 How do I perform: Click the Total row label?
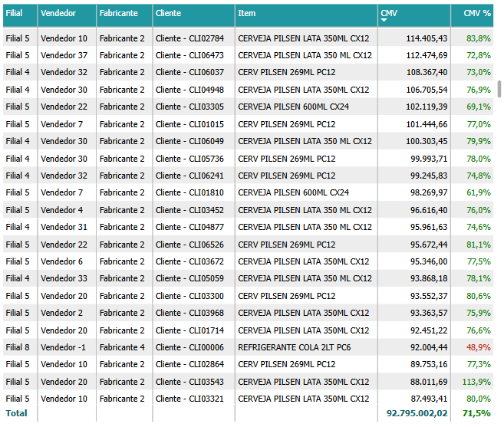click(16, 413)
